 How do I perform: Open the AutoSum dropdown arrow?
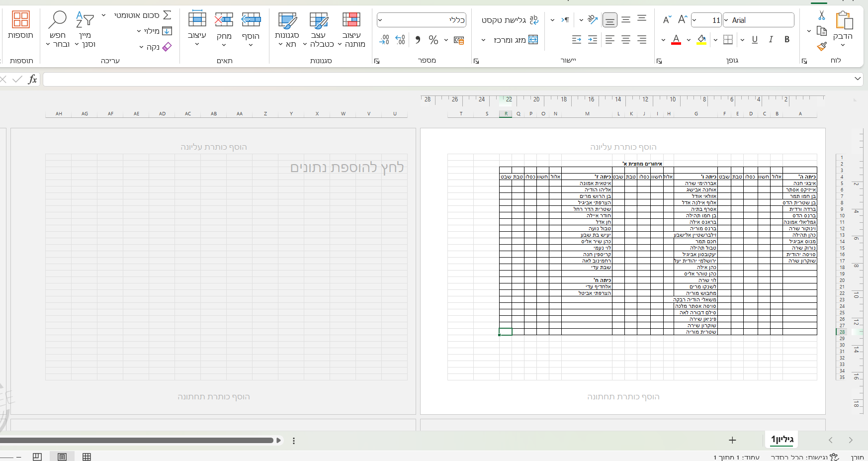[103, 15]
